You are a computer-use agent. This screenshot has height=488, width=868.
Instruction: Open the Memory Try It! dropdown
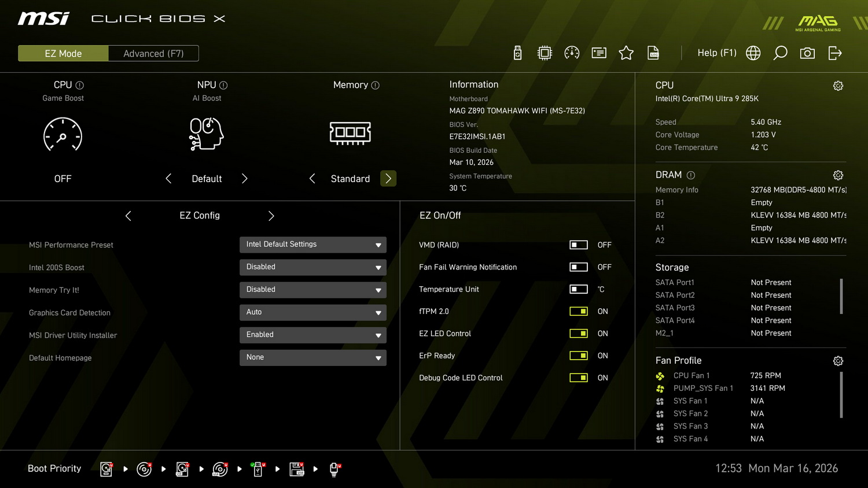tap(312, 290)
